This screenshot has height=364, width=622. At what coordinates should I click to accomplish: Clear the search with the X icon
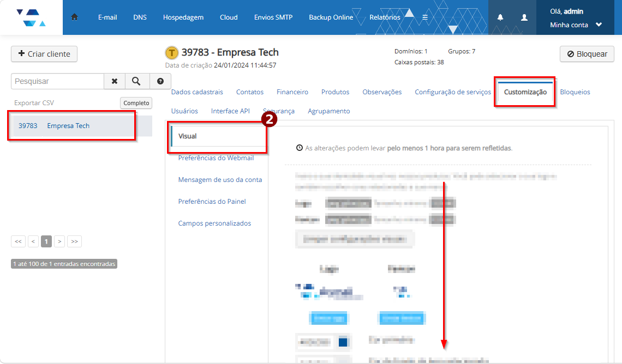115,81
